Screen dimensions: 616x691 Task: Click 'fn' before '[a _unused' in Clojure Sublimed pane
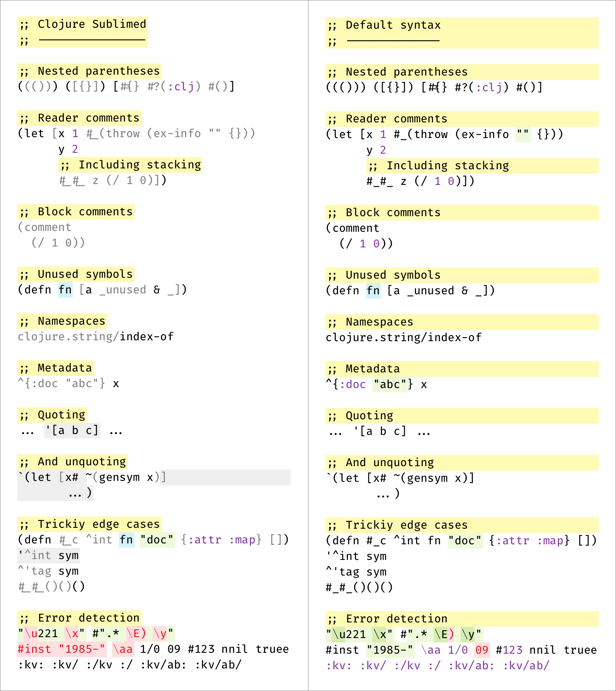pyautogui.click(x=66, y=290)
